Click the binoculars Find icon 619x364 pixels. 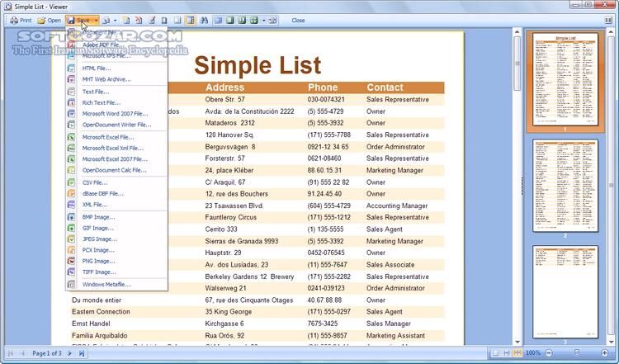click(x=204, y=20)
